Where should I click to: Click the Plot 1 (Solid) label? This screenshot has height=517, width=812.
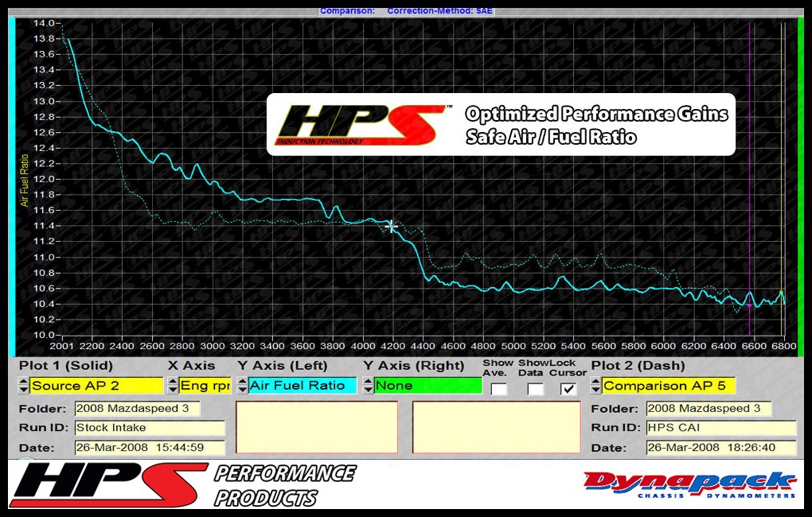66,366
